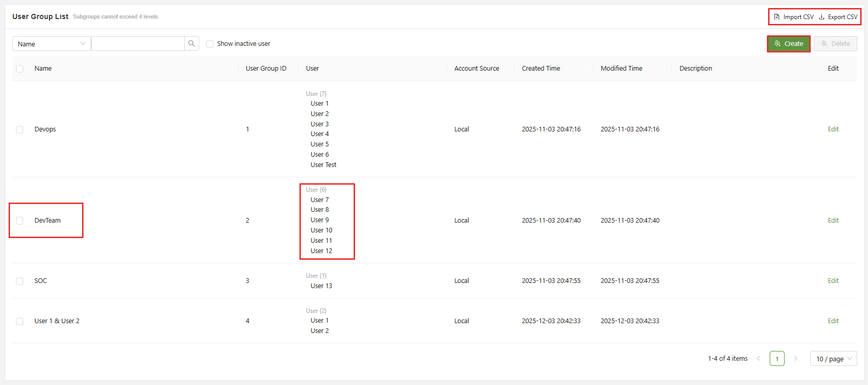Open Edit for User 1 & User 2 group
Image resolution: width=868 pixels, height=385 pixels.
point(833,321)
